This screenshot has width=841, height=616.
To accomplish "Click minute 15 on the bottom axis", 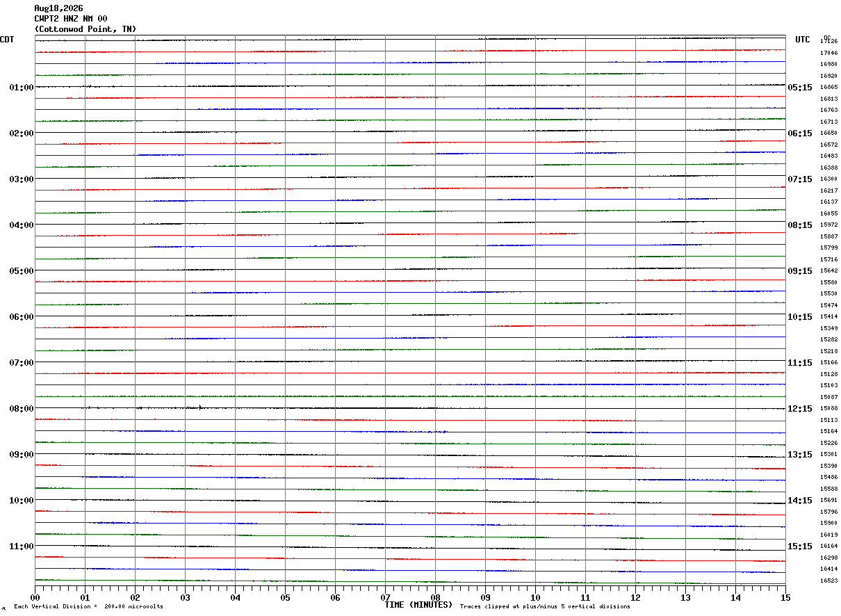I will (785, 597).
